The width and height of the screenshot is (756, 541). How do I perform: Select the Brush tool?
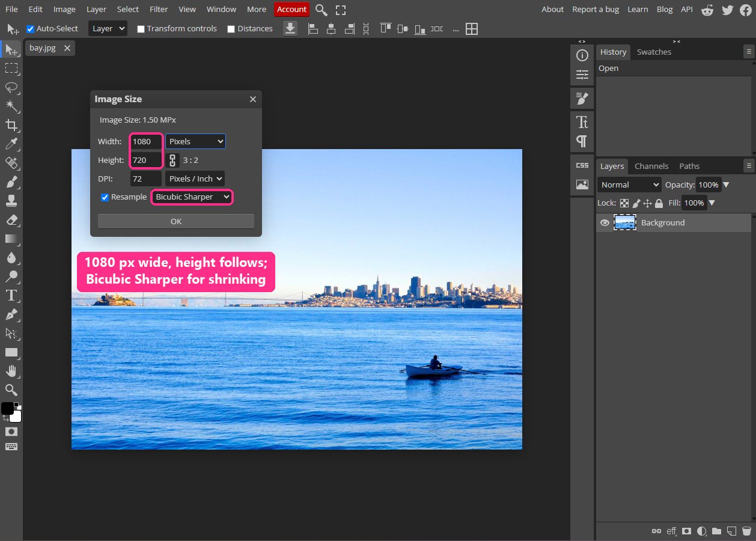point(11,182)
